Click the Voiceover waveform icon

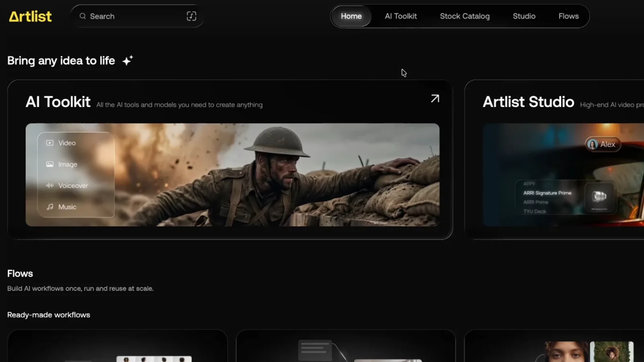coord(50,185)
